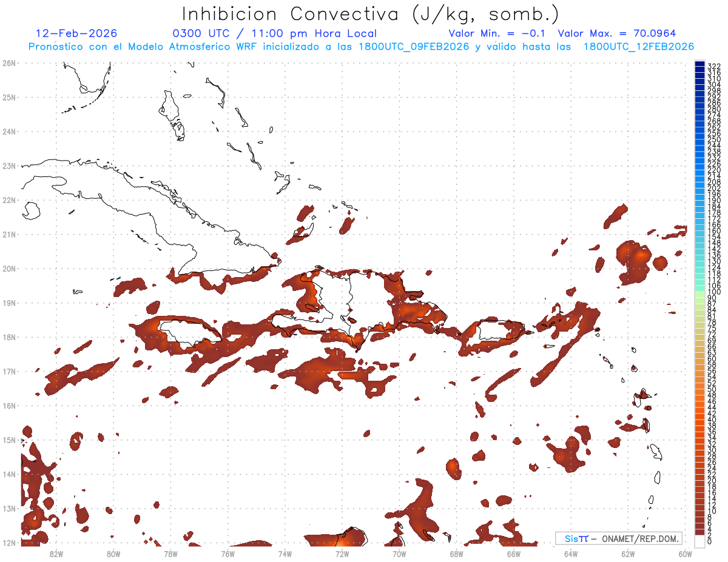Screen dimensions: 728x562
Task: Click the "20N" latitude label
Action: pyautogui.click(x=9, y=269)
